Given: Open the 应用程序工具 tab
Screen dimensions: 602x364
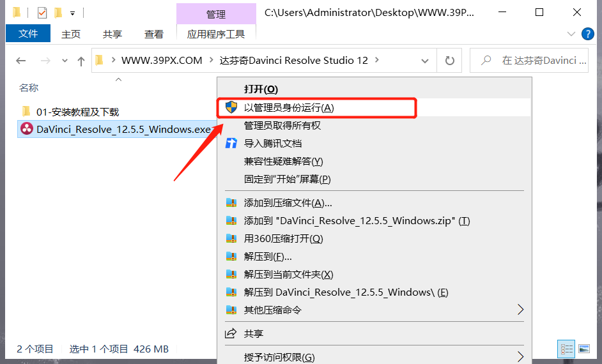Looking at the screenshot, I should coord(216,34).
